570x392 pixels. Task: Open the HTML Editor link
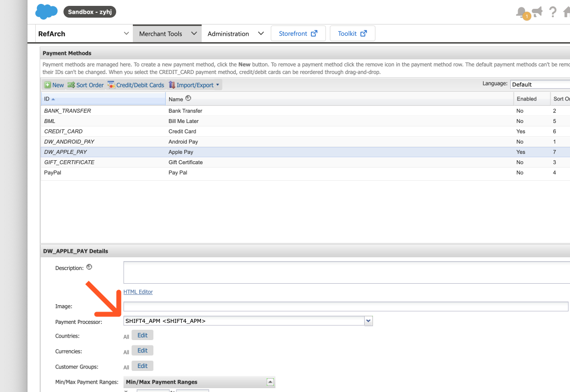click(138, 292)
